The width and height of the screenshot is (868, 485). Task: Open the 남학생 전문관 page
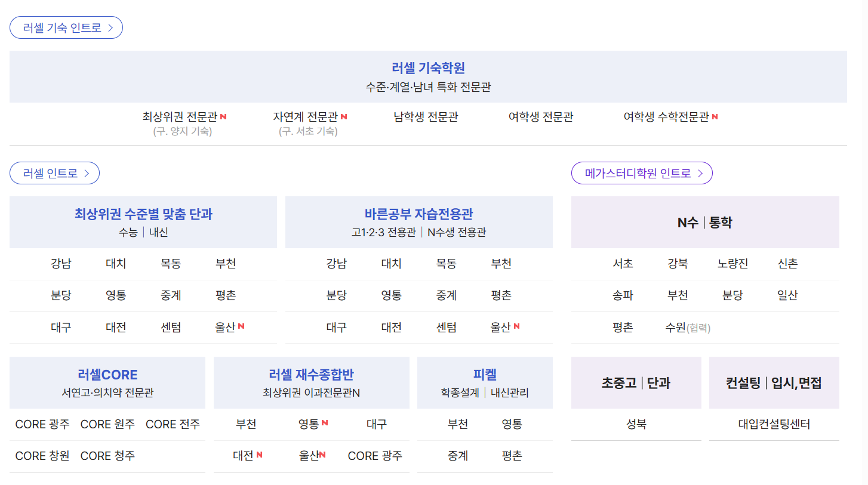coord(425,117)
